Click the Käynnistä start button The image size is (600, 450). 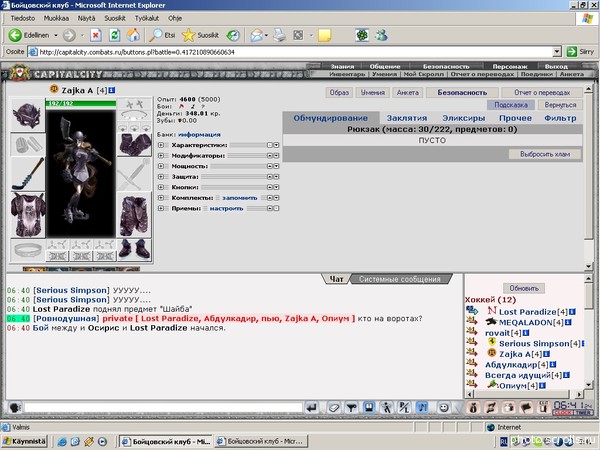click(x=24, y=442)
